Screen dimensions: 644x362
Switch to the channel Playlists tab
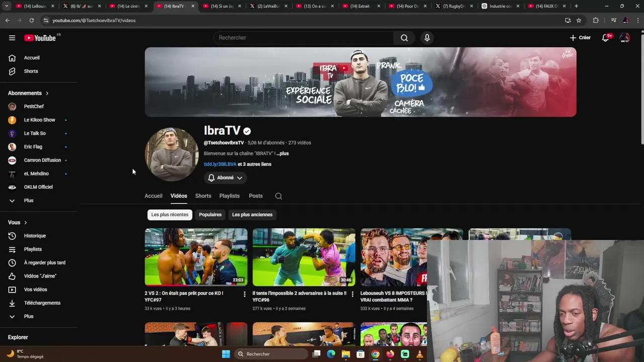tap(229, 196)
